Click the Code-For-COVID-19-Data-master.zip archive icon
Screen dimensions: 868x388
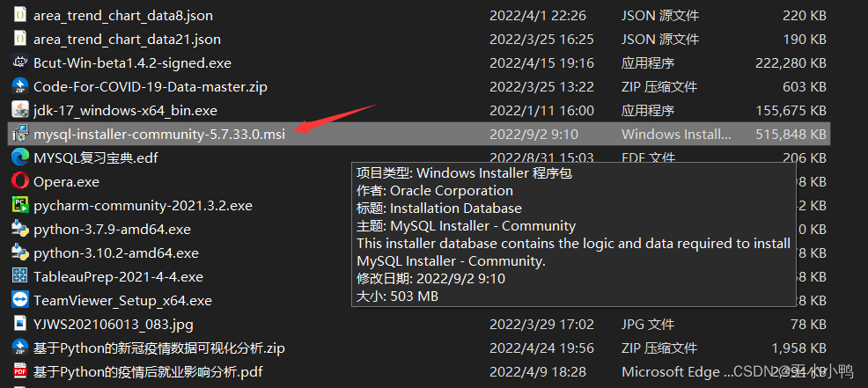(20, 86)
